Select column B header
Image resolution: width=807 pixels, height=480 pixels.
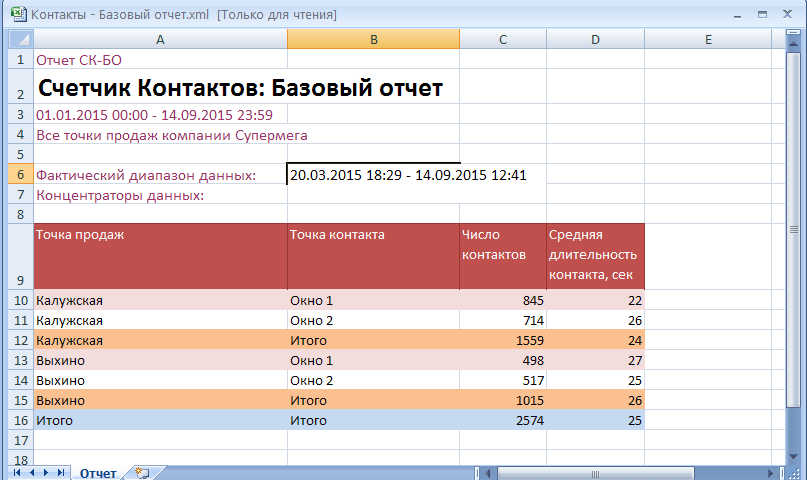(x=373, y=40)
